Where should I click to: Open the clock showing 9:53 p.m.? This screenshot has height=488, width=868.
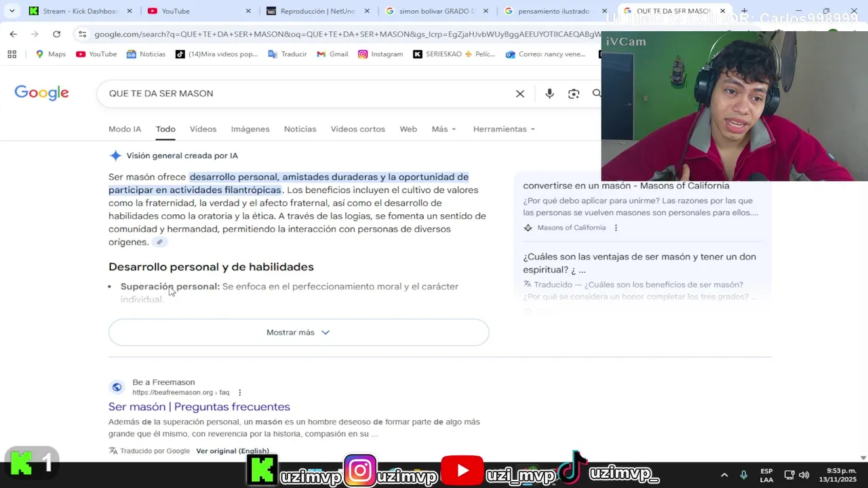click(837, 475)
